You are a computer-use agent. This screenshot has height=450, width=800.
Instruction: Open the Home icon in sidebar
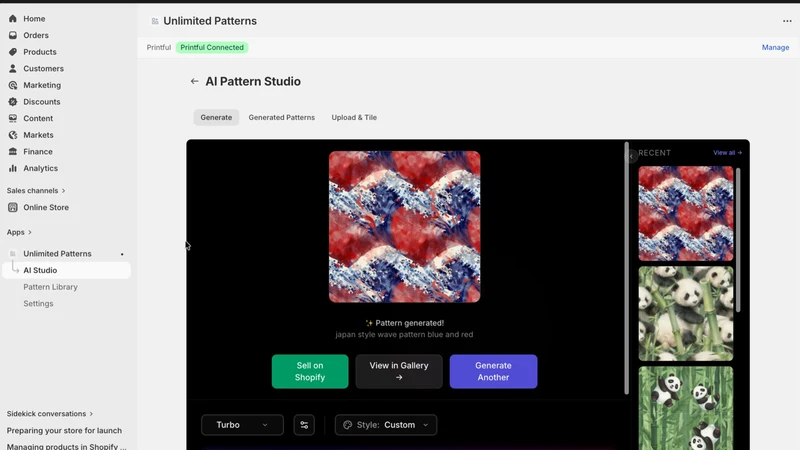[x=13, y=19]
